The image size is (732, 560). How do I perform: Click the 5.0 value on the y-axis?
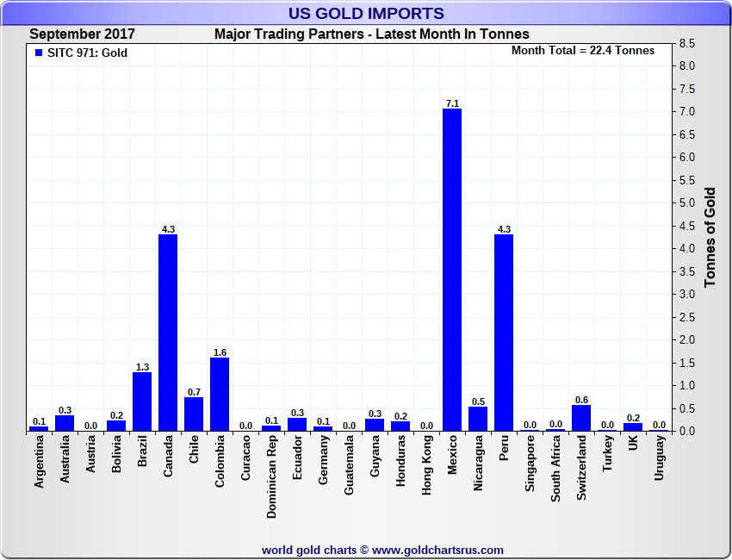coord(686,203)
